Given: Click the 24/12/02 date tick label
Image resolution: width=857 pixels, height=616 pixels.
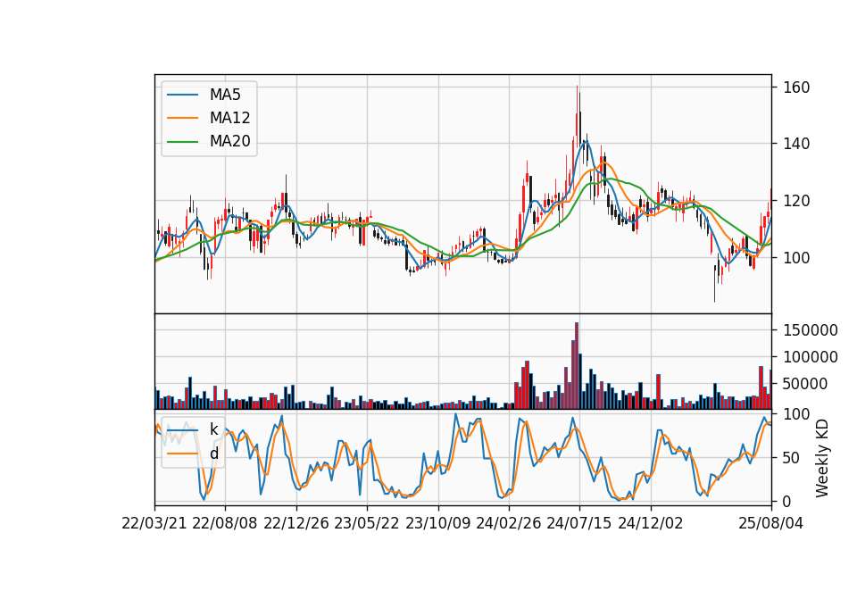Looking at the screenshot, I should point(651,523).
